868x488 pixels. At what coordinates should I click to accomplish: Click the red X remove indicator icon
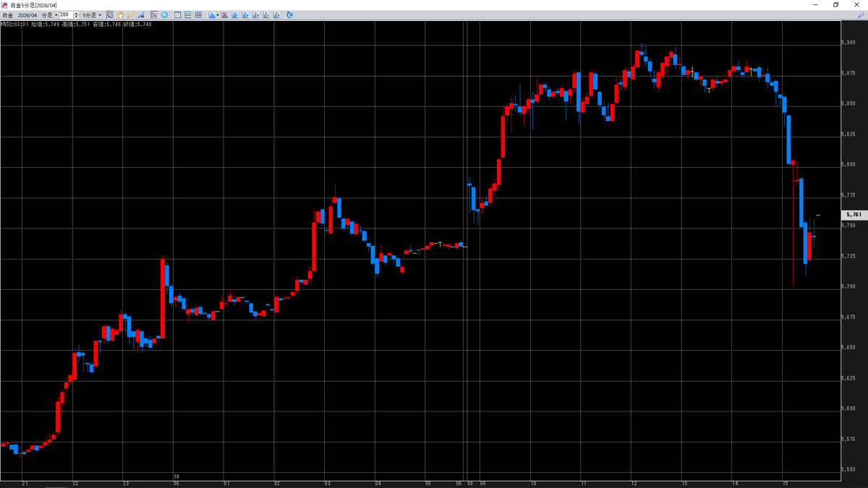(x=224, y=15)
